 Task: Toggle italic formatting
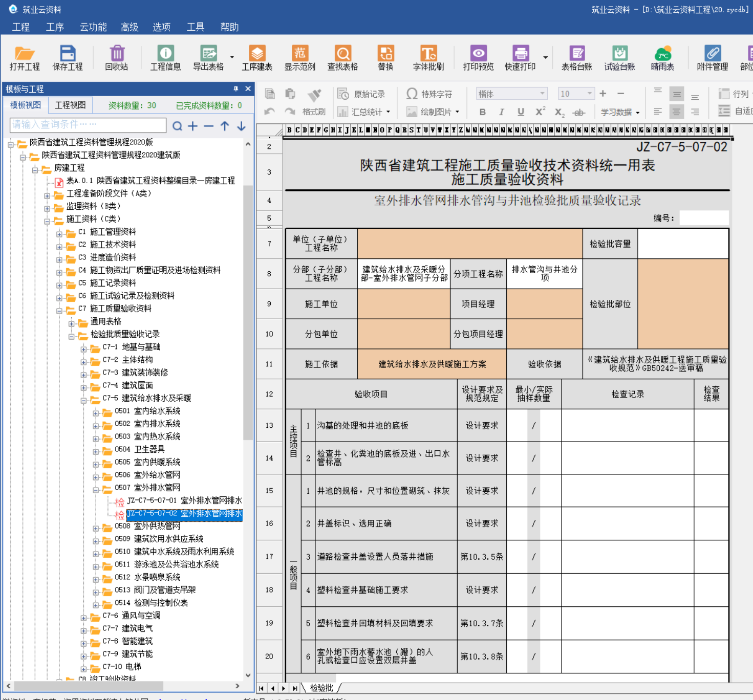501,112
